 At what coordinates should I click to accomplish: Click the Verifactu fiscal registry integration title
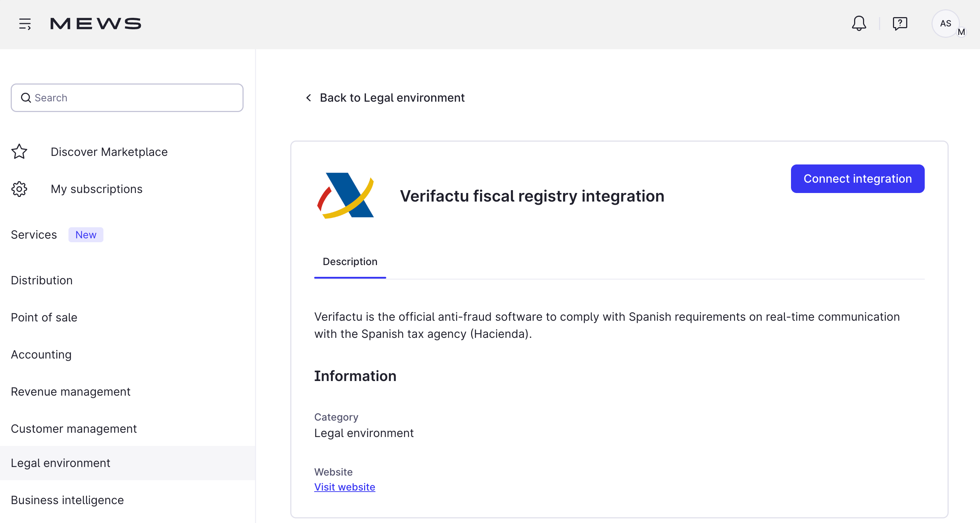pos(532,197)
